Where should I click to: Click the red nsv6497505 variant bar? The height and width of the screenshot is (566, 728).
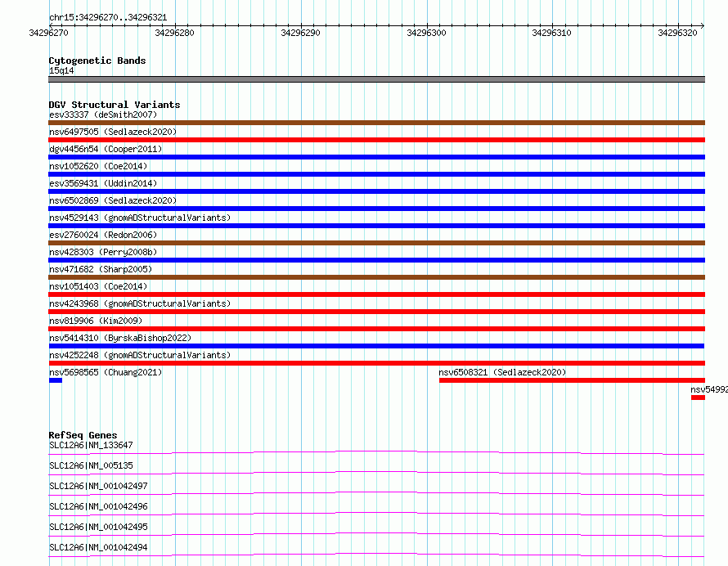tap(376, 140)
